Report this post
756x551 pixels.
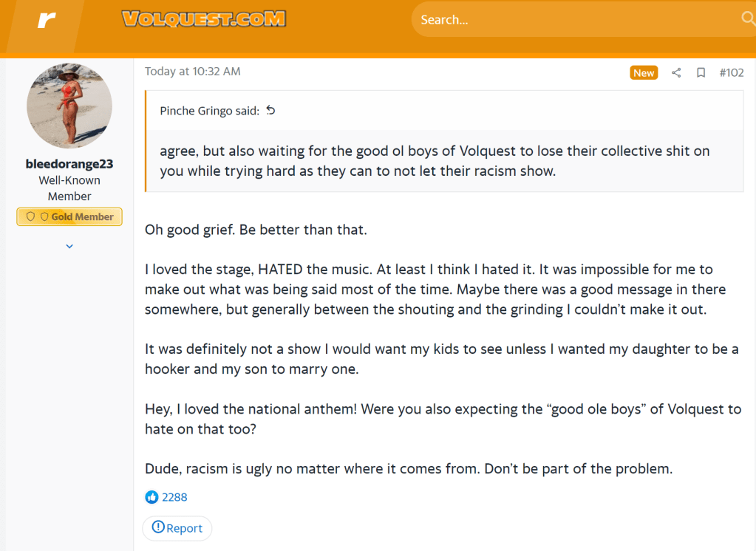point(177,528)
